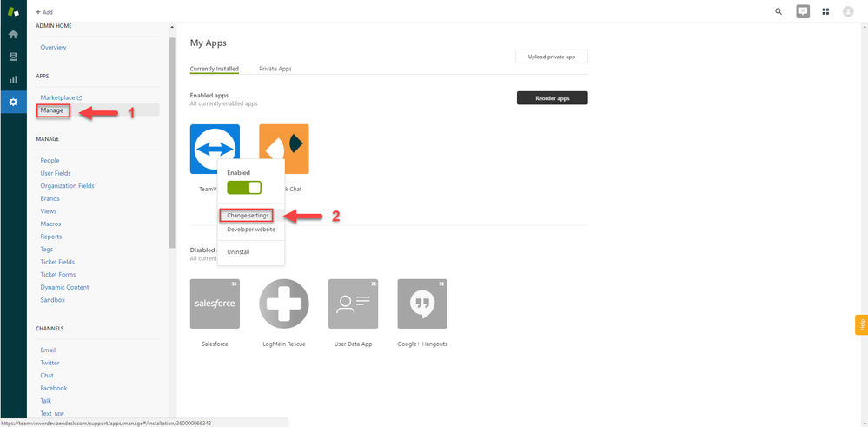Open the Reports link
868x427 pixels.
(x=51, y=237)
